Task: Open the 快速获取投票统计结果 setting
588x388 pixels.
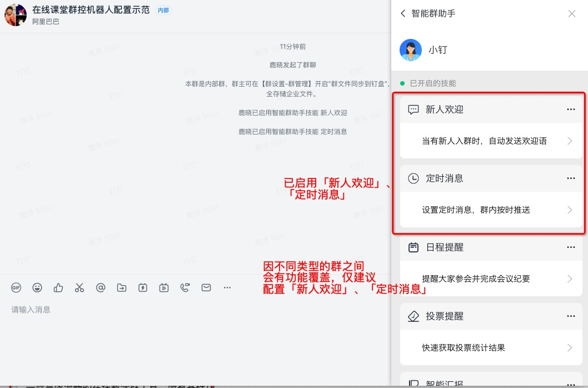Action: point(491,348)
